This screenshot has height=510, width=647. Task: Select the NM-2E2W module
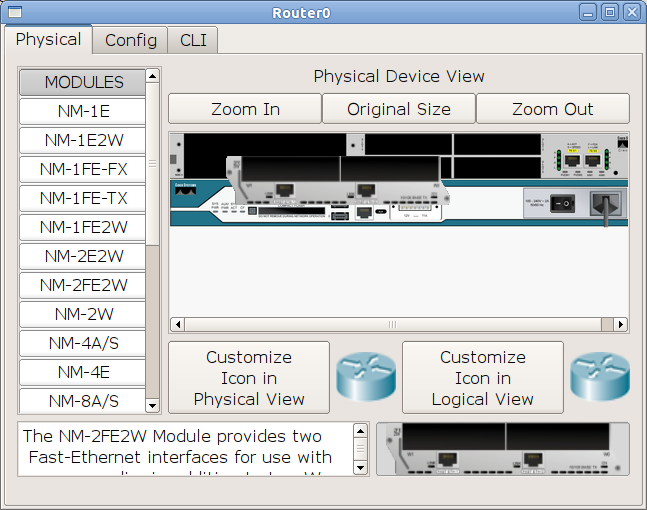pyautogui.click(x=83, y=256)
